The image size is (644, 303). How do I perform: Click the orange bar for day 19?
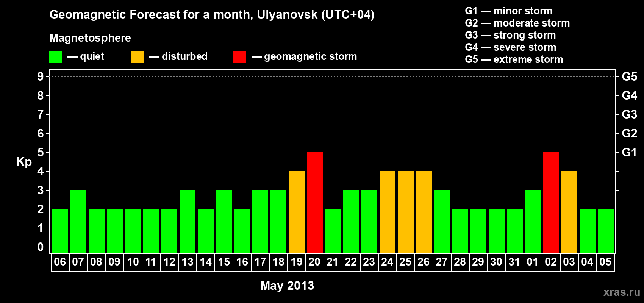click(x=297, y=212)
